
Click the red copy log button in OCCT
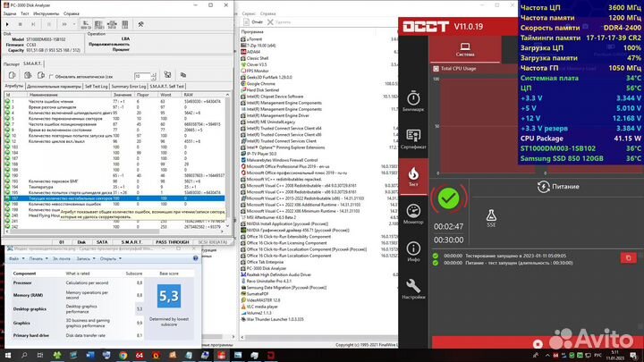[629, 257]
